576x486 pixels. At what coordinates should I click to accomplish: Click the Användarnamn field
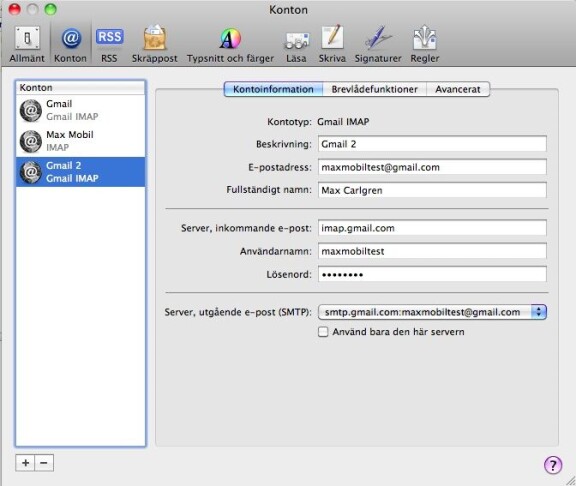pos(432,251)
